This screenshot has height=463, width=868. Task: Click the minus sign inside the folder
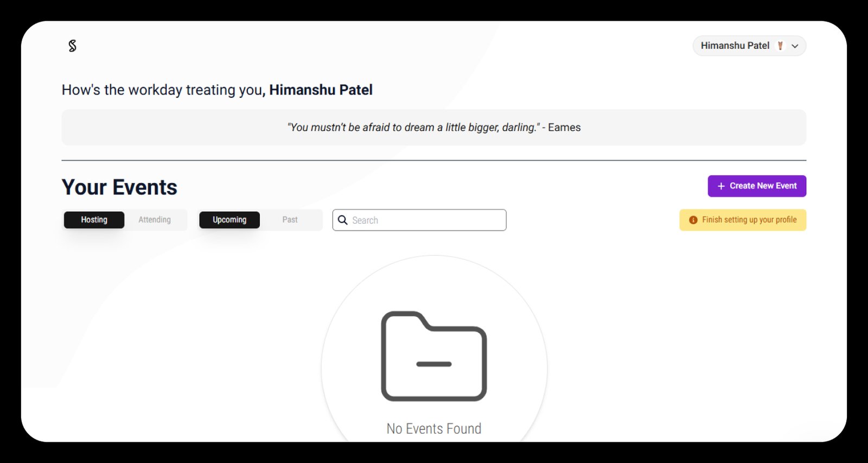tap(434, 364)
